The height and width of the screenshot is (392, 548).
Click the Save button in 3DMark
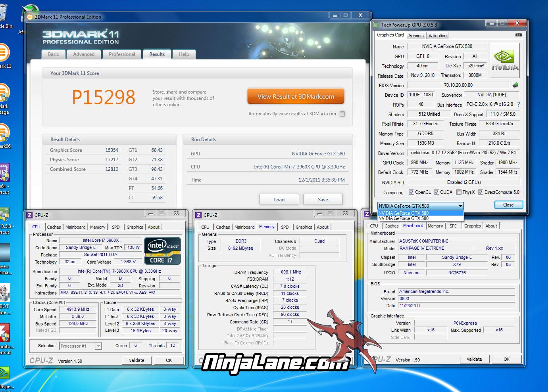click(x=323, y=199)
